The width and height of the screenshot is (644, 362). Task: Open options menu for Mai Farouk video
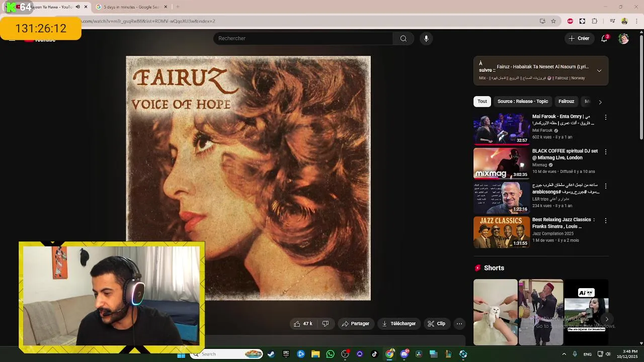[x=605, y=117]
